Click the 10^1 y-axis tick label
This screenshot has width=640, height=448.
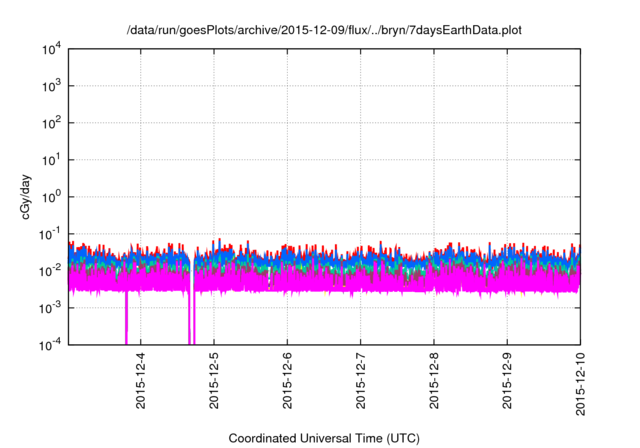point(54,159)
